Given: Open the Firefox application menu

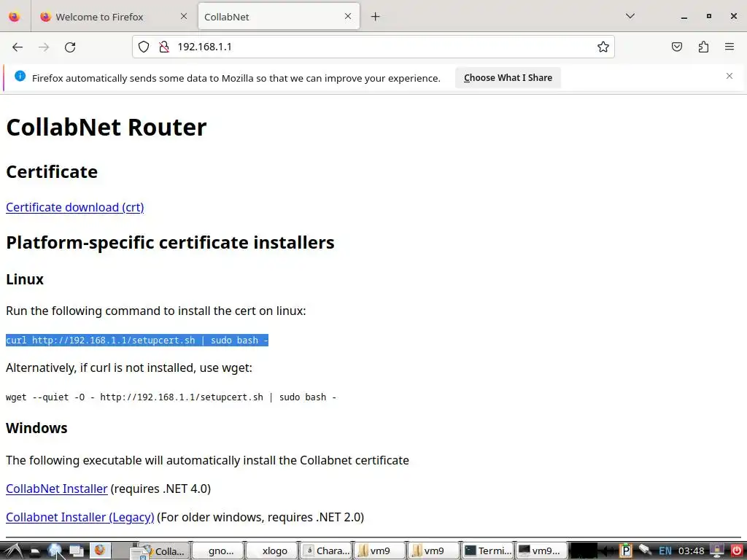Looking at the screenshot, I should click(729, 47).
